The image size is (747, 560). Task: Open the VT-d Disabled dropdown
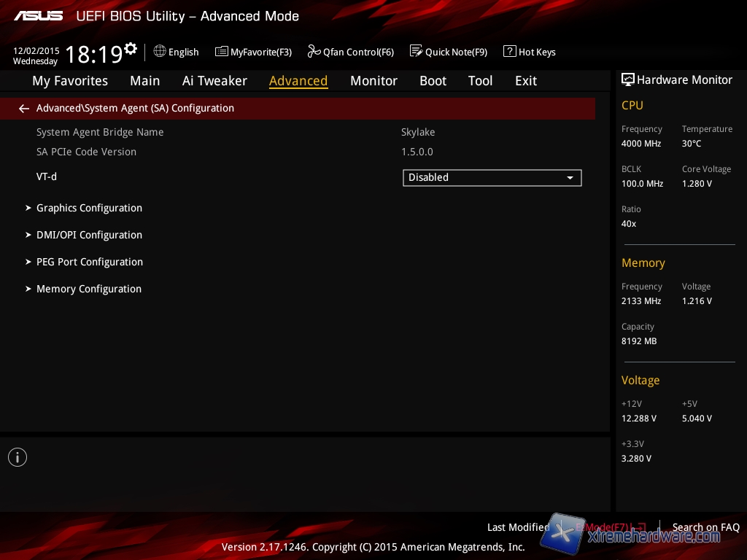pos(492,177)
